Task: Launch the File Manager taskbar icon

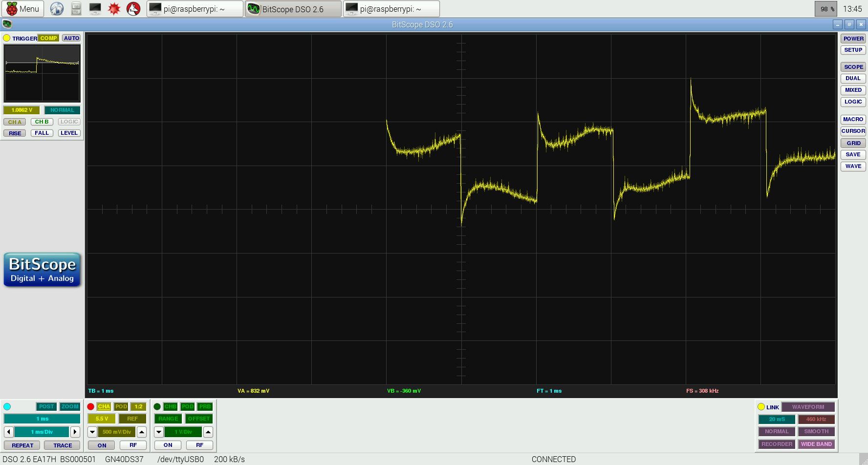Action: click(76, 8)
